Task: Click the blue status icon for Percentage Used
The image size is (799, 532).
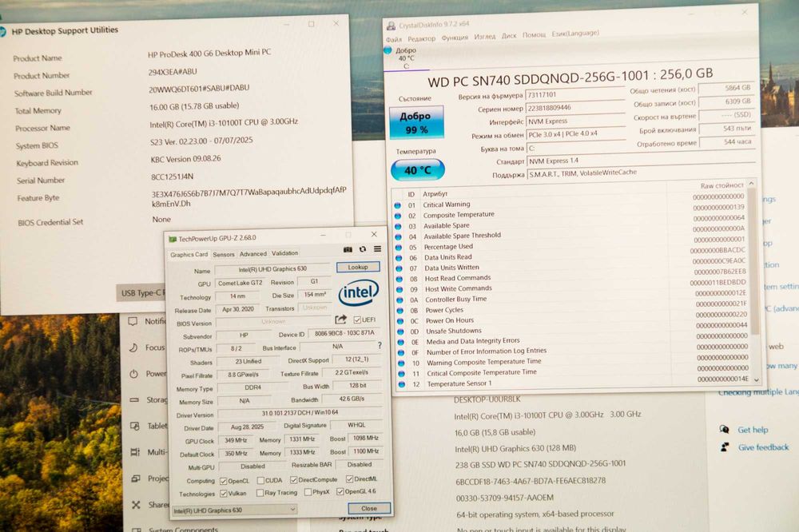Action: click(399, 247)
